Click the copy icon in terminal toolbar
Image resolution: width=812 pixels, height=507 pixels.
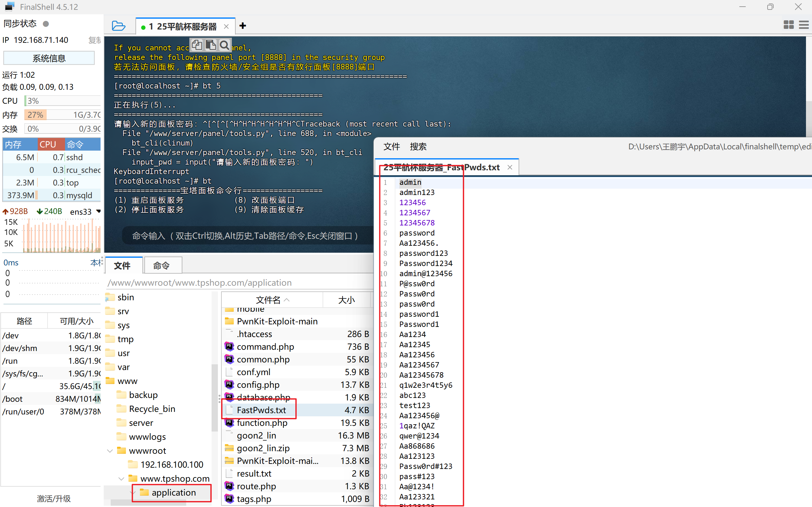pos(197,45)
